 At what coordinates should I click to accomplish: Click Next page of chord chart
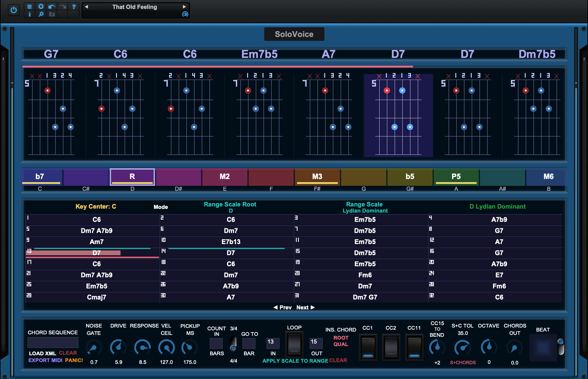click(305, 308)
